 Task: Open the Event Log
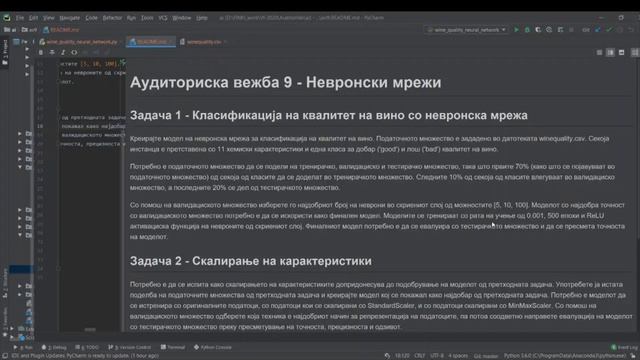(624, 347)
